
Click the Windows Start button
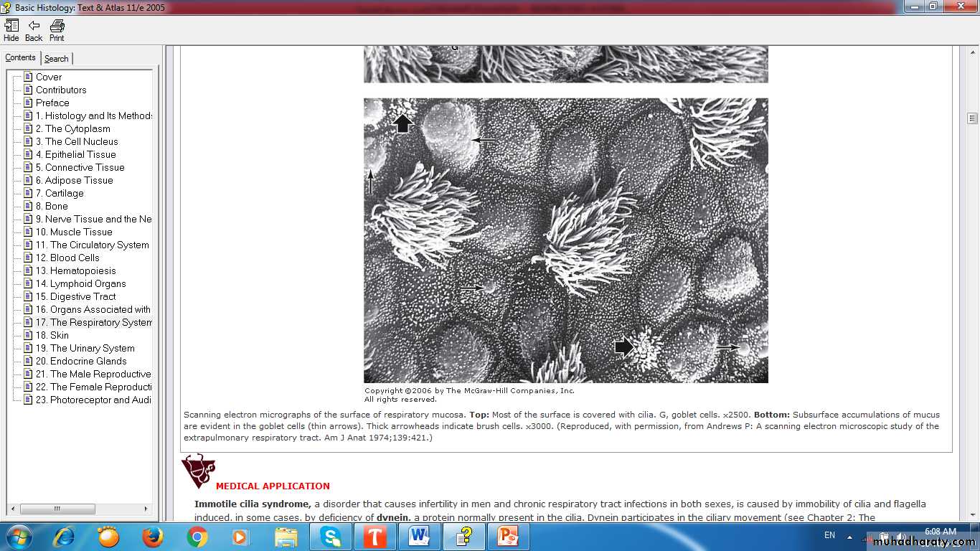18,536
